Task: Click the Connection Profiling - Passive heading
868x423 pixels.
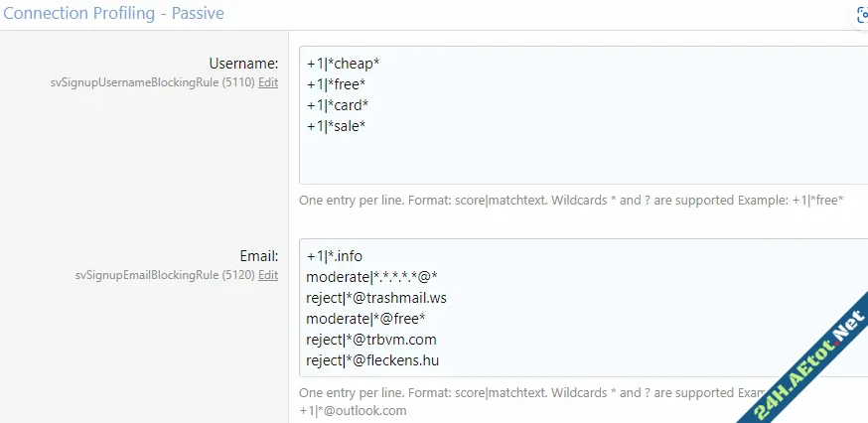Action: coord(113,13)
